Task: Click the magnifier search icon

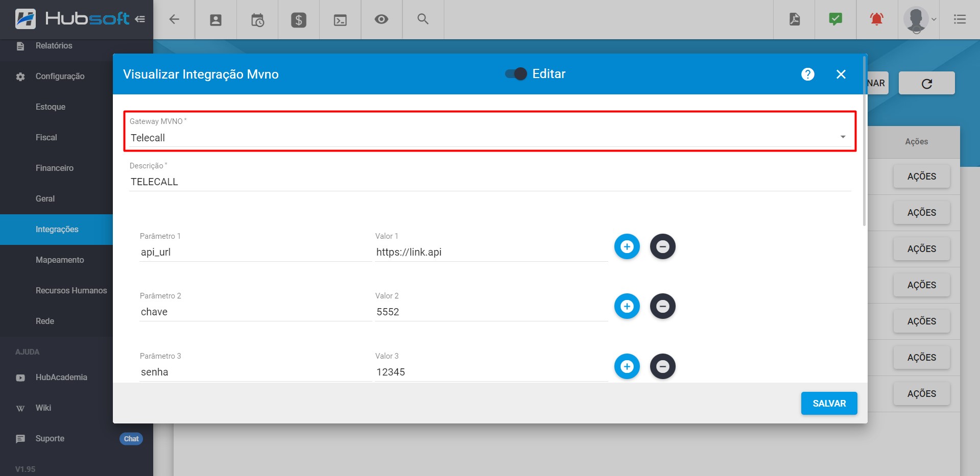Action: pos(423,19)
